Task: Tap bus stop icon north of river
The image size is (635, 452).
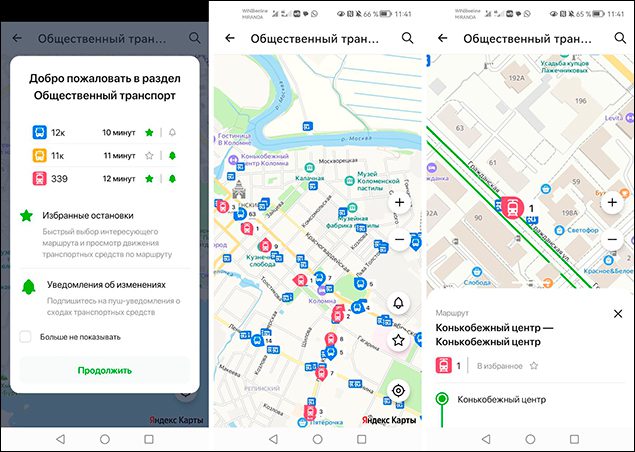Action: (x=308, y=126)
